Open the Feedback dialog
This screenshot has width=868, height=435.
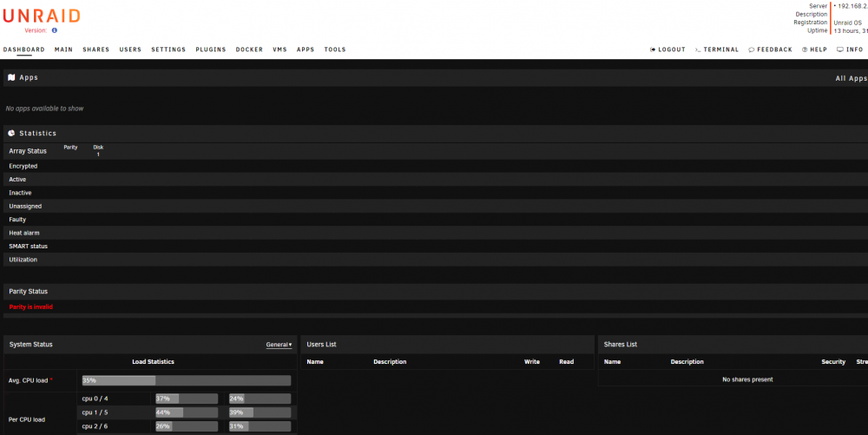770,49
